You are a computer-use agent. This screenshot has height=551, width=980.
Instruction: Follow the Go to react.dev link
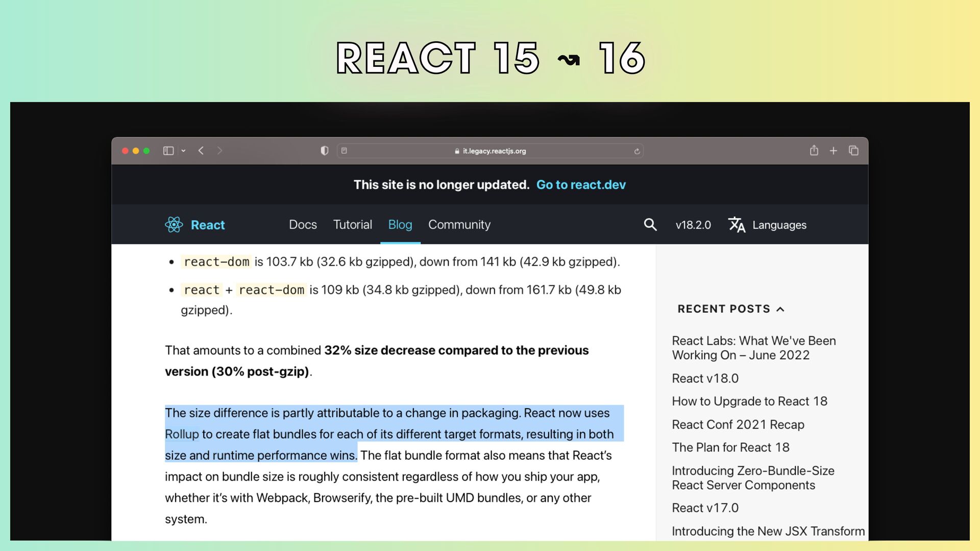pos(581,185)
